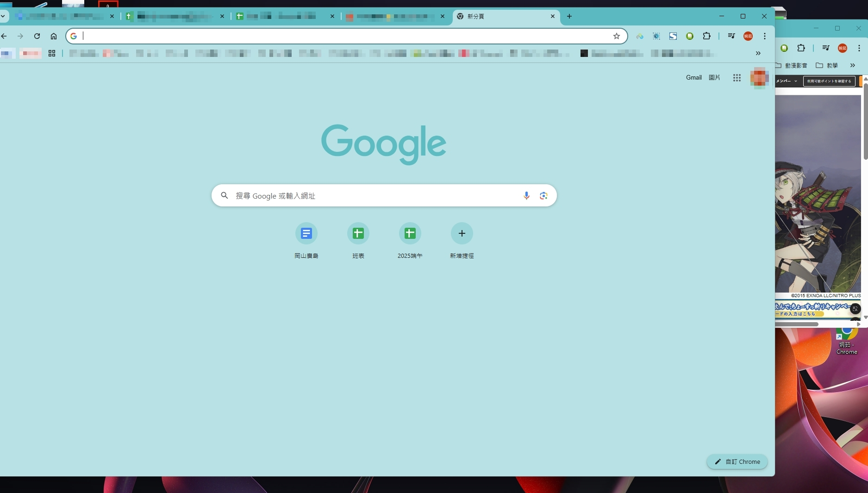The image size is (868, 493).
Task: Reload the current page
Action: pyautogui.click(x=37, y=36)
